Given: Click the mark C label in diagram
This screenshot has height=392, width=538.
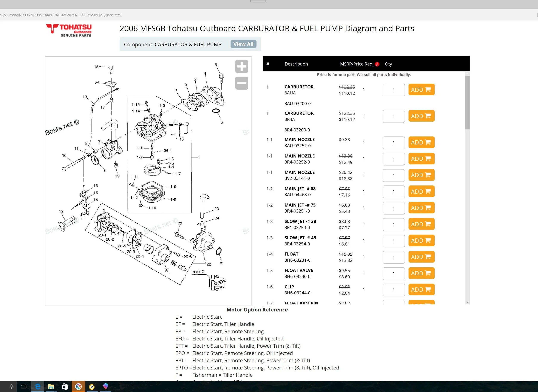Looking at the screenshot, I should point(198,272).
